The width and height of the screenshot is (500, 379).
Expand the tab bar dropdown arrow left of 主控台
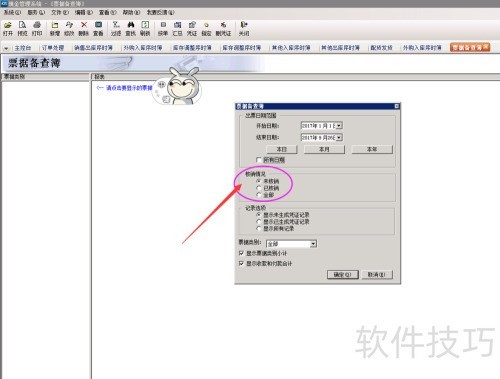point(6,48)
